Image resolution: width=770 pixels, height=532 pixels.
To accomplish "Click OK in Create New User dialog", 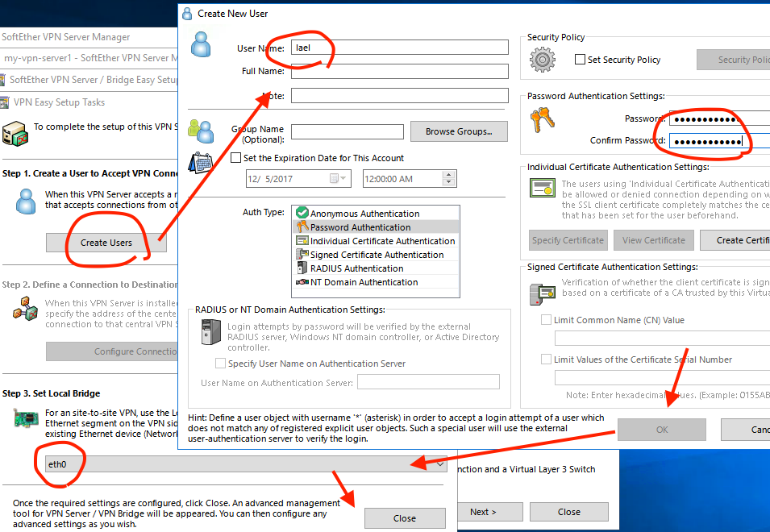I will (x=661, y=430).
